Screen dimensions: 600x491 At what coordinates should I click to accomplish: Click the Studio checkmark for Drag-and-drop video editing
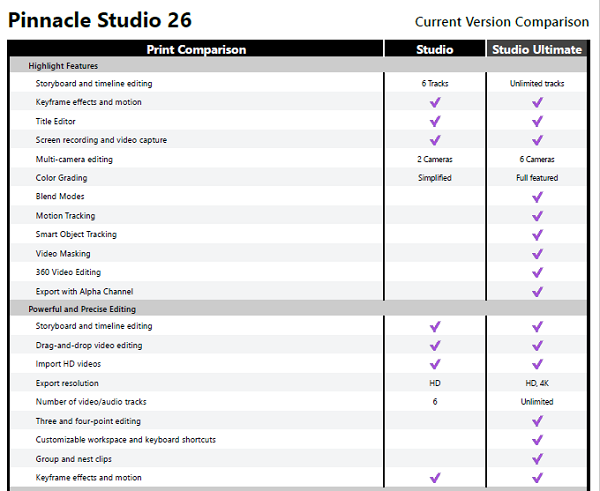[435, 345]
